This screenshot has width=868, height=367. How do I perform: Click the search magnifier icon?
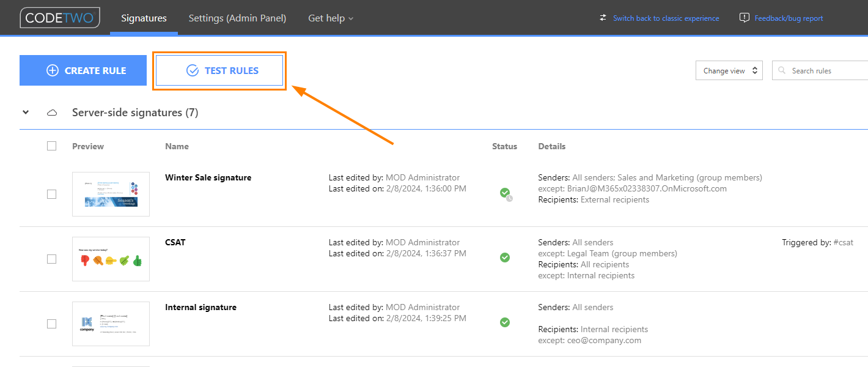click(x=782, y=71)
